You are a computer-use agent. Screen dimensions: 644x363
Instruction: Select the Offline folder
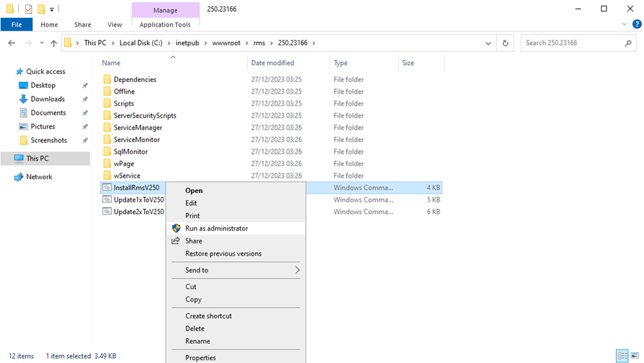tap(124, 92)
